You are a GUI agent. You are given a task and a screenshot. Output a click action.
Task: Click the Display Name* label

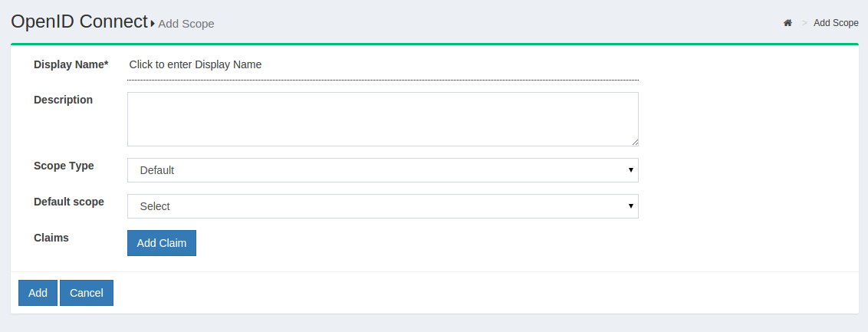(x=71, y=64)
